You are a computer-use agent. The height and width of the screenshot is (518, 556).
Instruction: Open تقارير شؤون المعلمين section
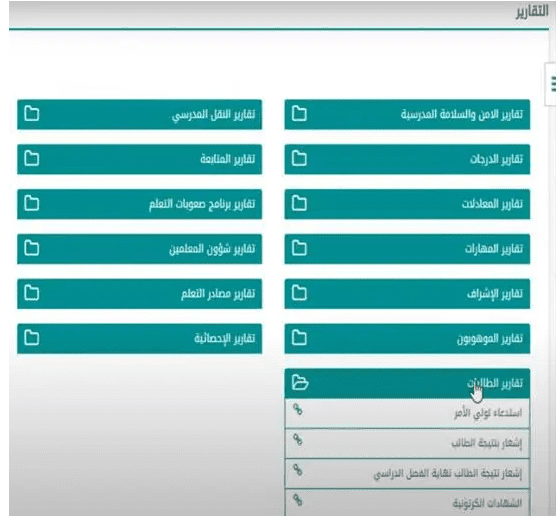[139, 249]
